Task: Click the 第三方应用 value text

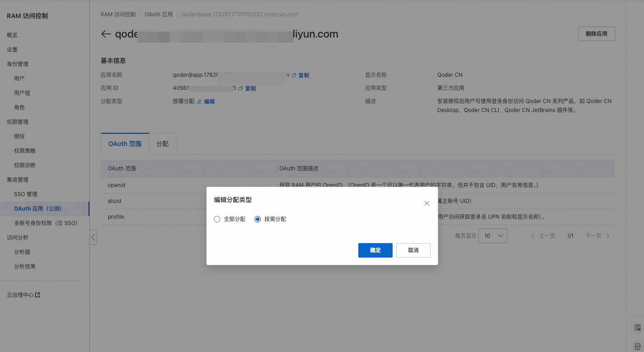Action: coord(451,88)
